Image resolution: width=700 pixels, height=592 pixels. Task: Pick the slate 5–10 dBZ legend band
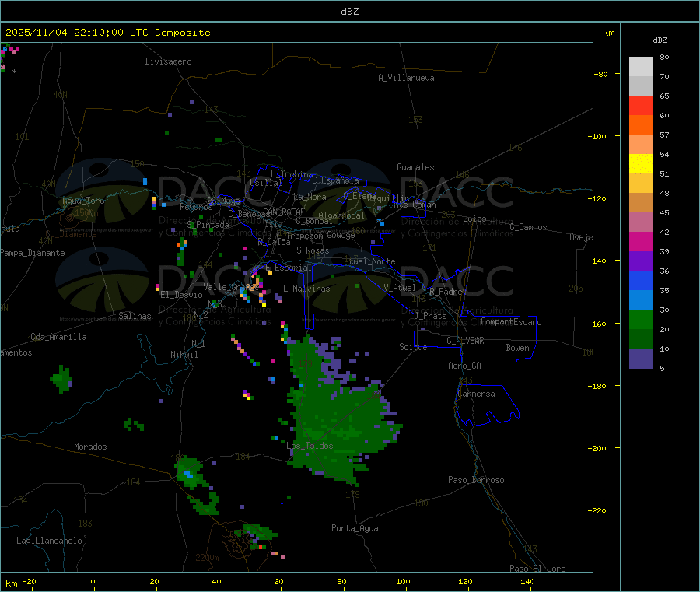click(x=641, y=359)
